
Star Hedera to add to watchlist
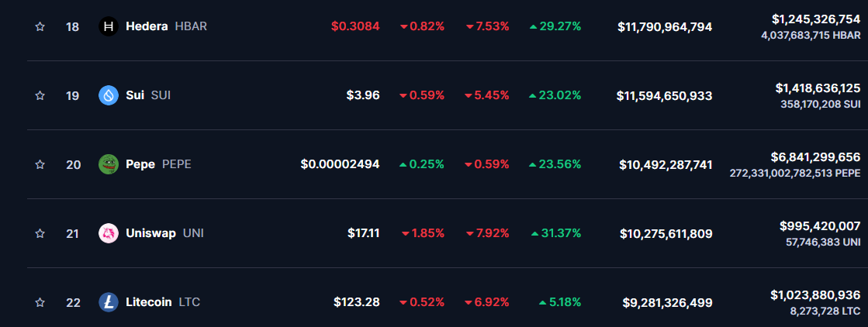pos(40,26)
